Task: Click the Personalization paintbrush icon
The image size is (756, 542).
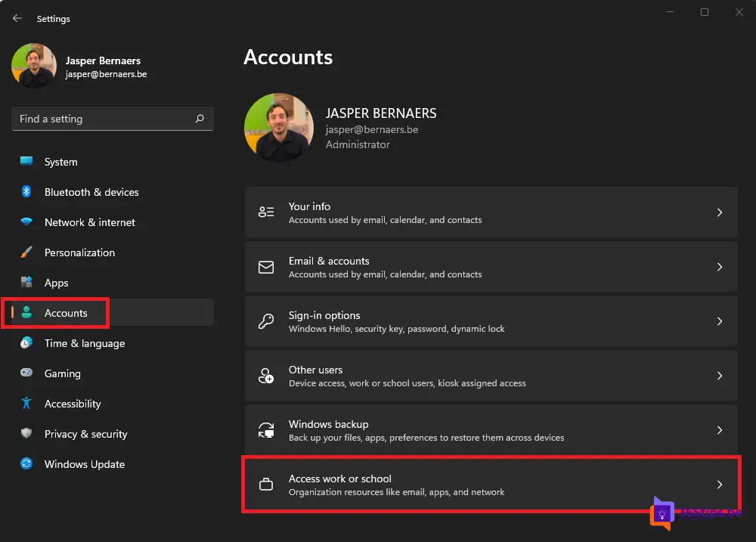Action: point(26,252)
